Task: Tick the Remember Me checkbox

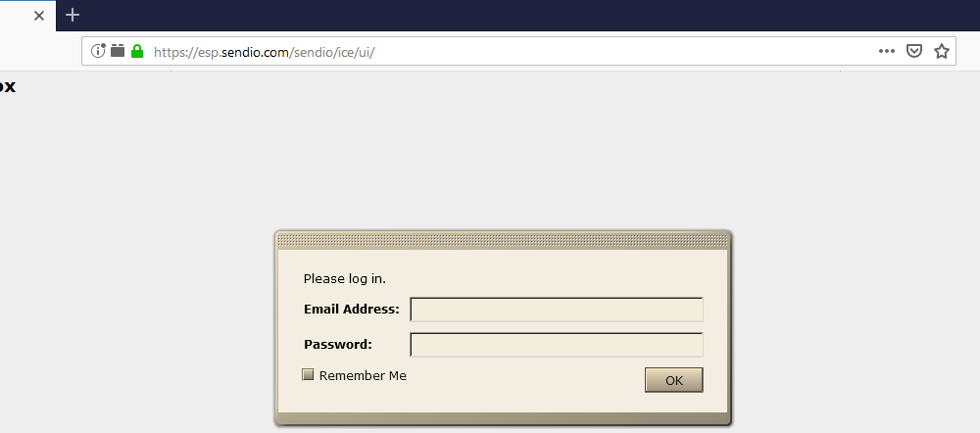Action: click(308, 374)
